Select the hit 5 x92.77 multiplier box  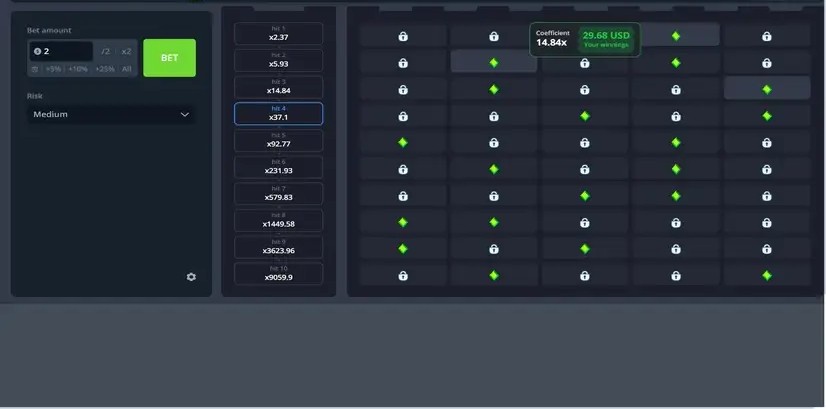[278, 140]
